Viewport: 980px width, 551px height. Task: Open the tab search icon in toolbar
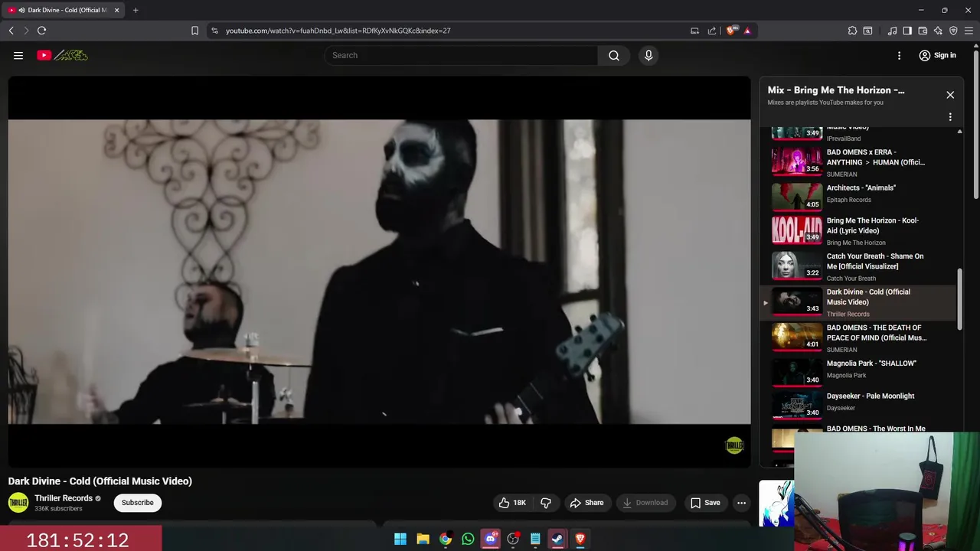pyautogui.click(x=867, y=31)
